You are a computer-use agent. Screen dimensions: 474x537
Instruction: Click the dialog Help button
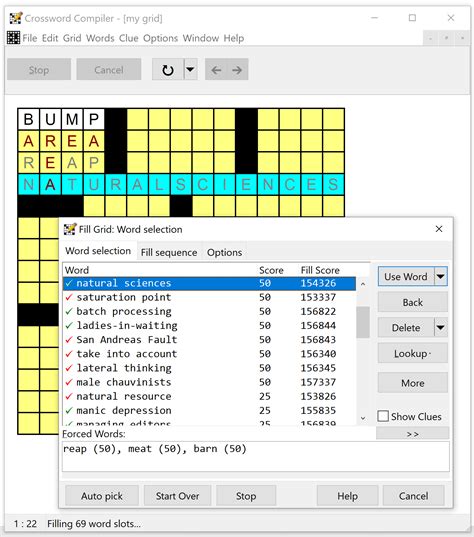(347, 496)
